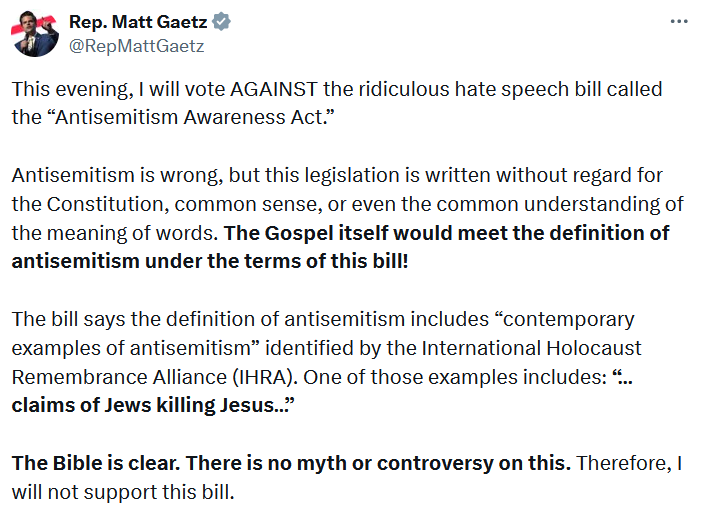Click bold line "antisemitism under the terms"

156,261
